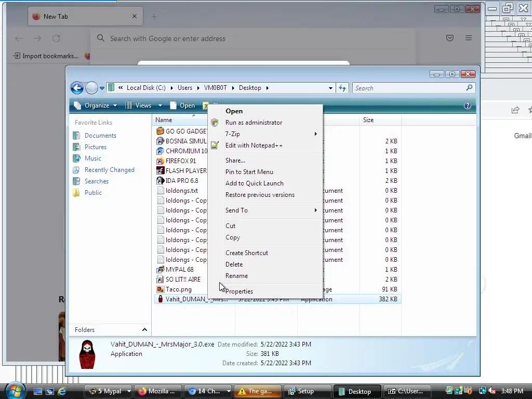Select BOSNIA SIMUL shortcut icon
The height and width of the screenshot is (399, 532).
coord(160,141)
